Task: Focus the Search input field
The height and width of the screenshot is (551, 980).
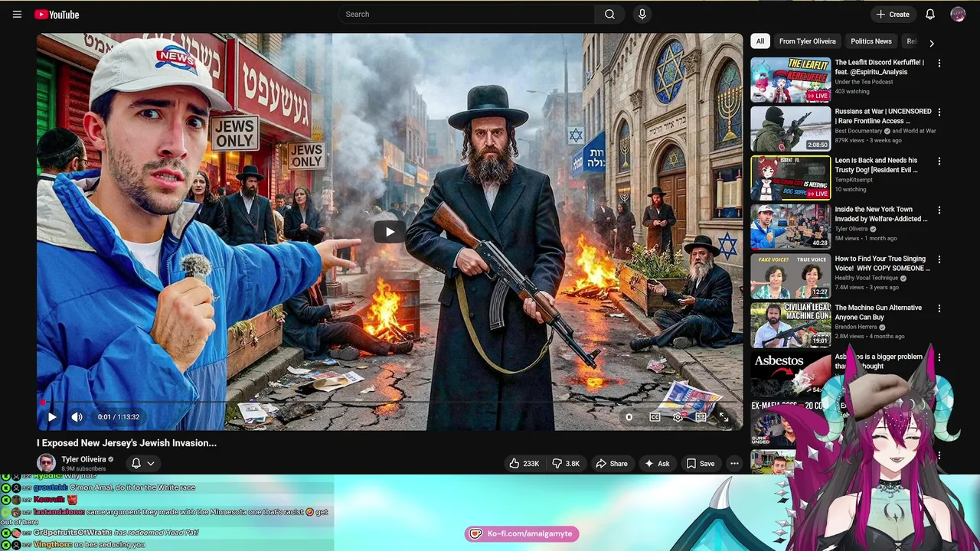Action: coord(467,14)
